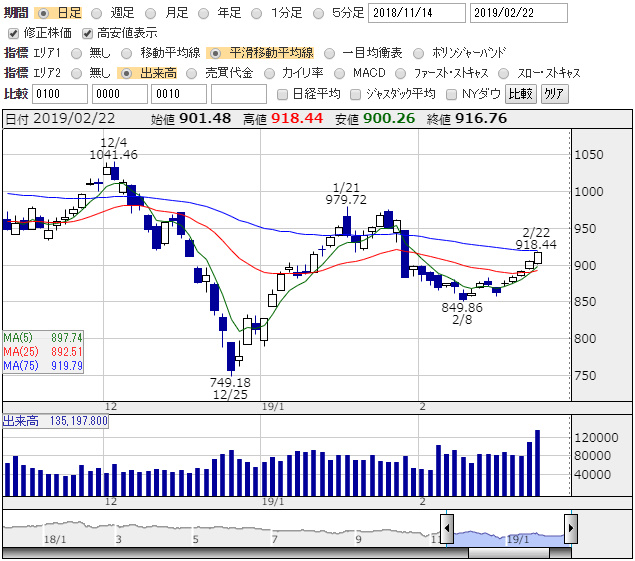
Task: Select the 5分足 five-minute radio button
Action: click(x=319, y=13)
